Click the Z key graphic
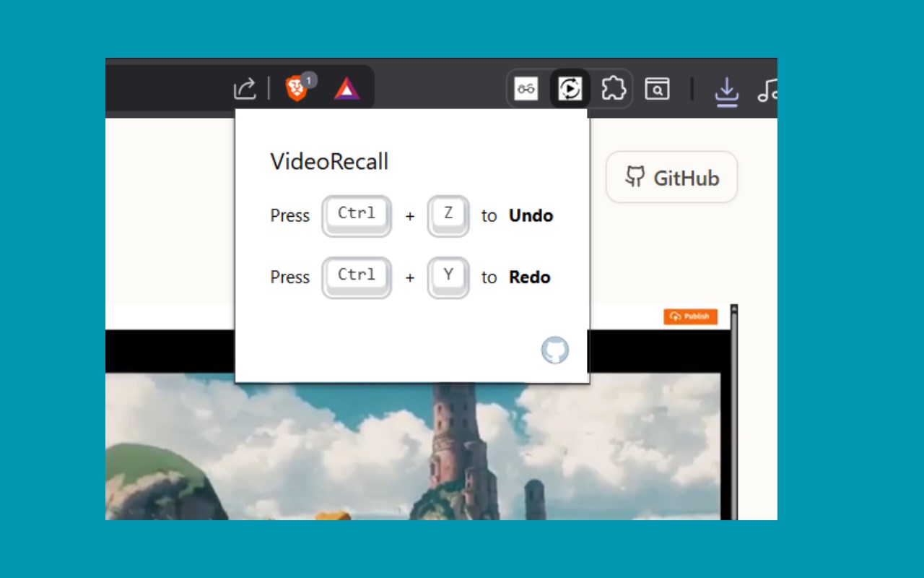The height and width of the screenshot is (578, 924). tap(448, 215)
